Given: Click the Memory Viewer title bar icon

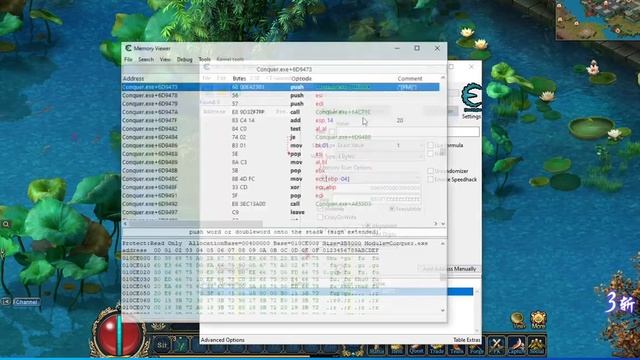Looking at the screenshot, I should (x=128, y=48).
